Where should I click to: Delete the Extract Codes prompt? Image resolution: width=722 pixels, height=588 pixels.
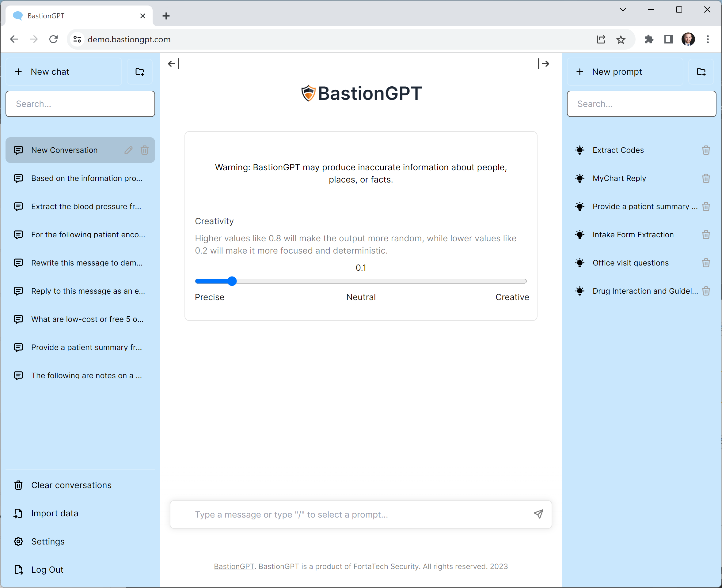pos(706,150)
